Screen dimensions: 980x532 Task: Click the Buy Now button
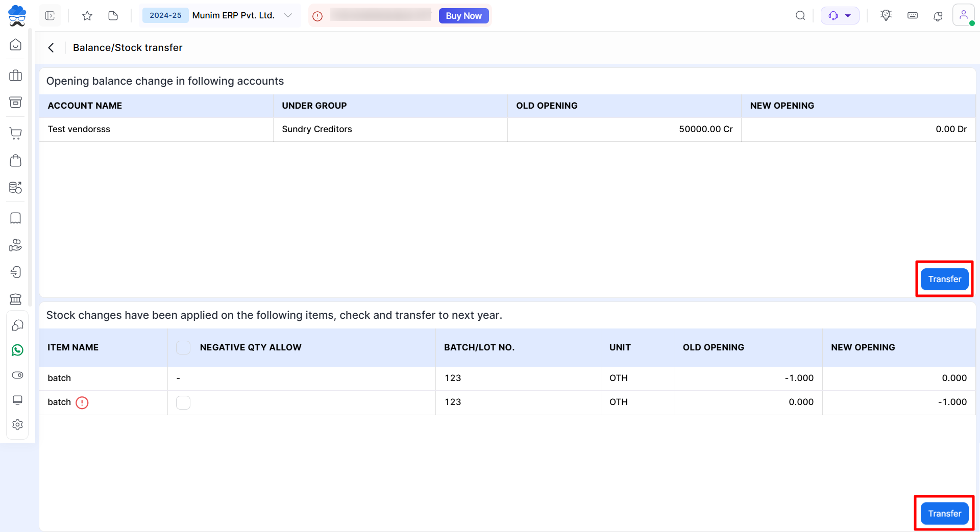click(463, 16)
